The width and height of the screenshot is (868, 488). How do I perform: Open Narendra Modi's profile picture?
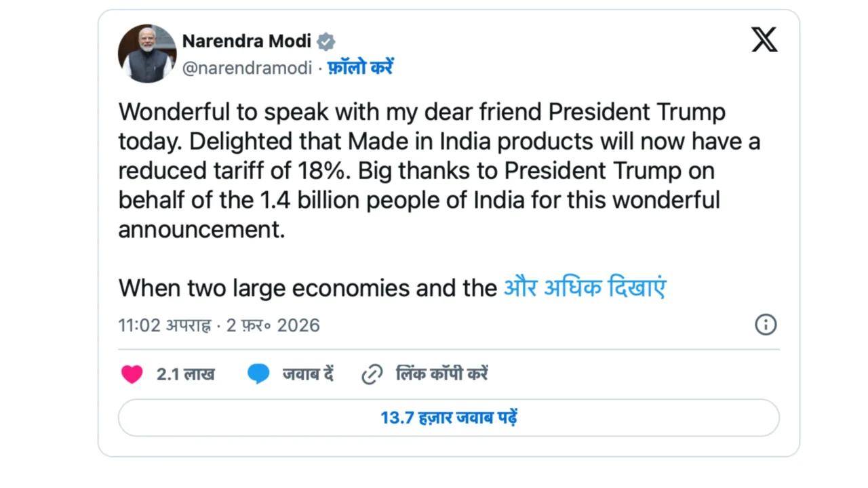147,54
